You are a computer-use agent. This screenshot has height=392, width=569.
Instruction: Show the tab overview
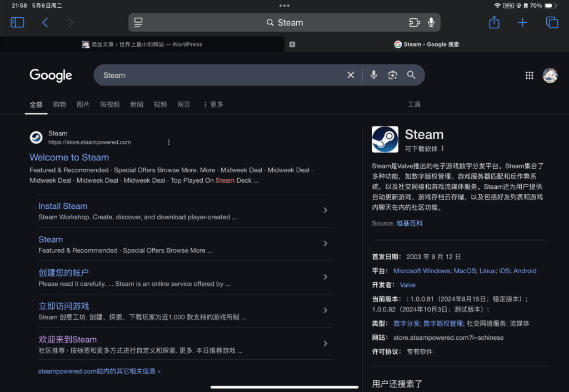pos(552,22)
